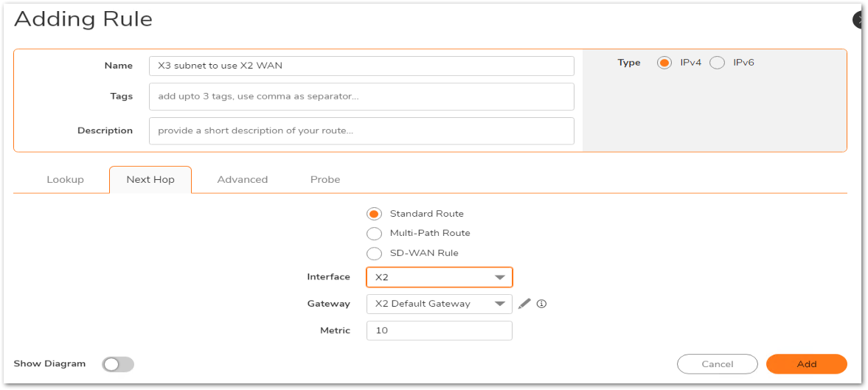Switch to the Lookup tab
Viewport: 868px width, 390px height.
tap(66, 180)
